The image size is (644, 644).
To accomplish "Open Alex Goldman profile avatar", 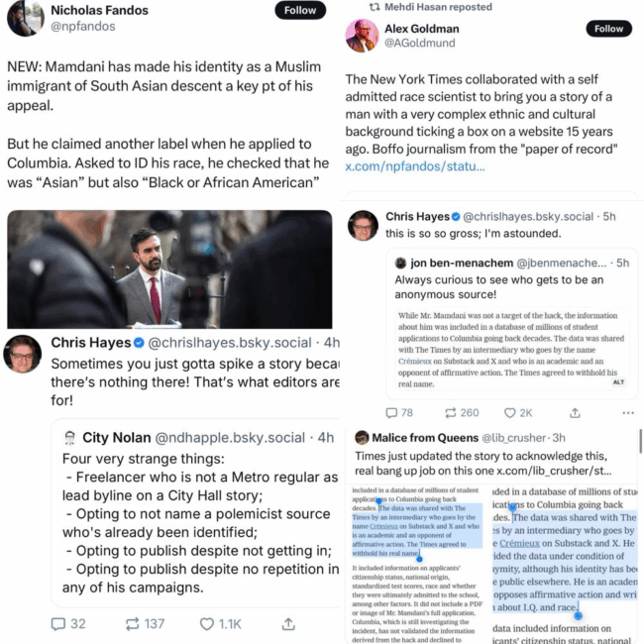I will click(x=362, y=36).
